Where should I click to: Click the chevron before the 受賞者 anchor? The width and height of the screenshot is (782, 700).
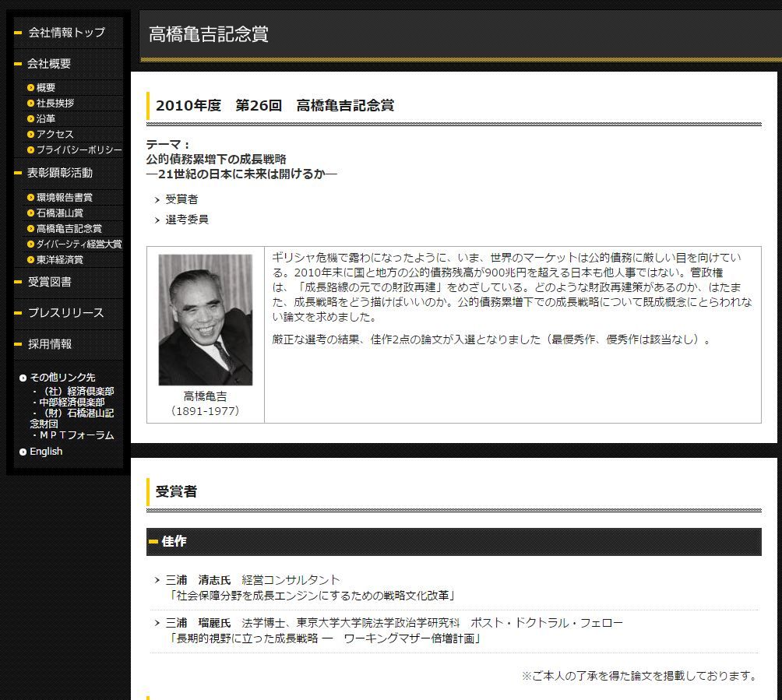[157, 200]
